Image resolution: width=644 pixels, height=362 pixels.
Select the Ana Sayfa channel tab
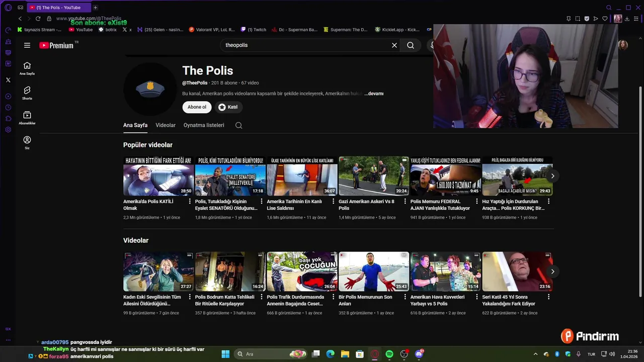(135, 125)
